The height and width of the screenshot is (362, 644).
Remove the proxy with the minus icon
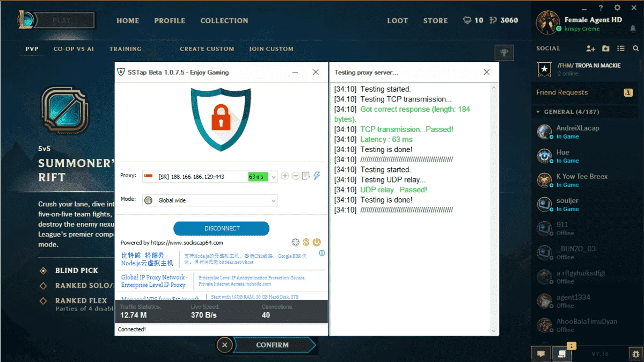coord(295,176)
